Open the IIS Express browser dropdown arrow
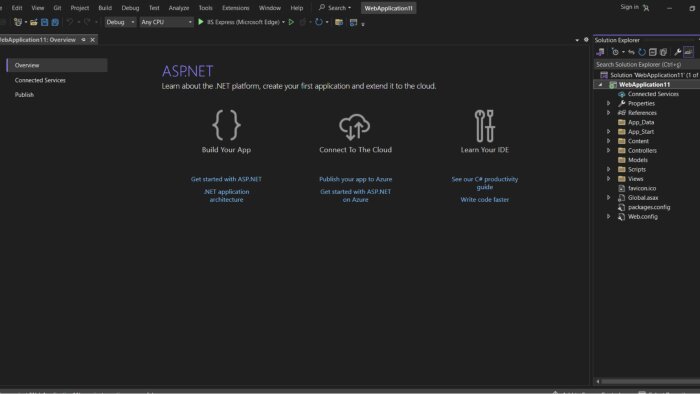700x394 pixels. pos(283,22)
